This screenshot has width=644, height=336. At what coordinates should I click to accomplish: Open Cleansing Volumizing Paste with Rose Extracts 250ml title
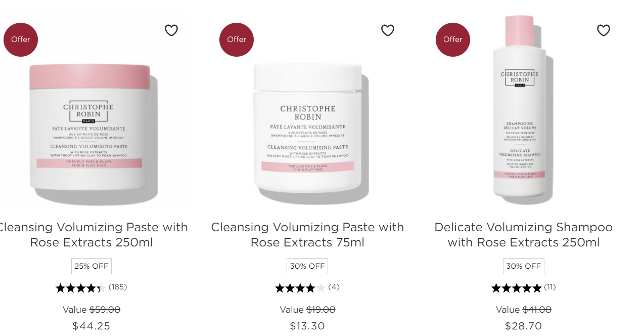click(x=91, y=235)
